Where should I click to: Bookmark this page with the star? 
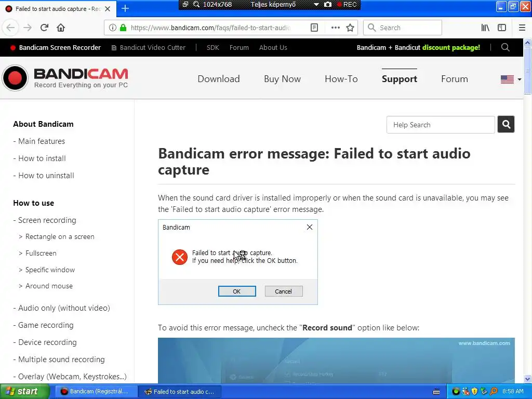pyautogui.click(x=350, y=28)
